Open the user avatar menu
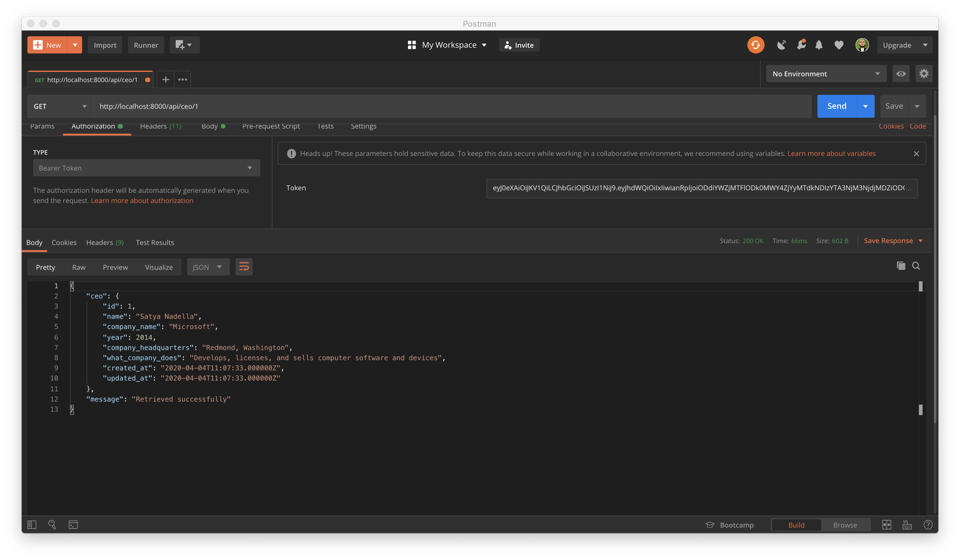Viewport: 960px width, 560px height. click(862, 45)
